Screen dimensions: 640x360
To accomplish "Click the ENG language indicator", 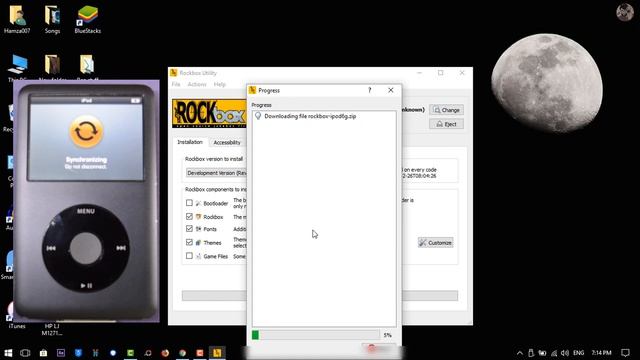I will tap(578, 353).
